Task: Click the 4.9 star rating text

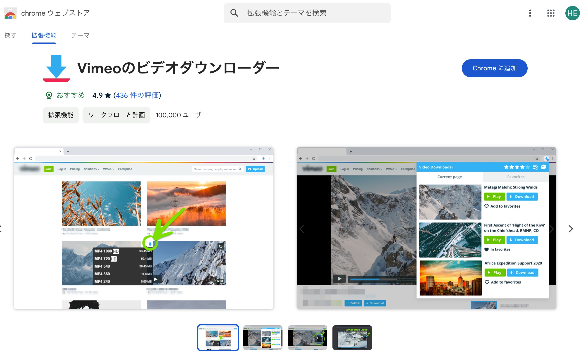Action: click(x=102, y=95)
